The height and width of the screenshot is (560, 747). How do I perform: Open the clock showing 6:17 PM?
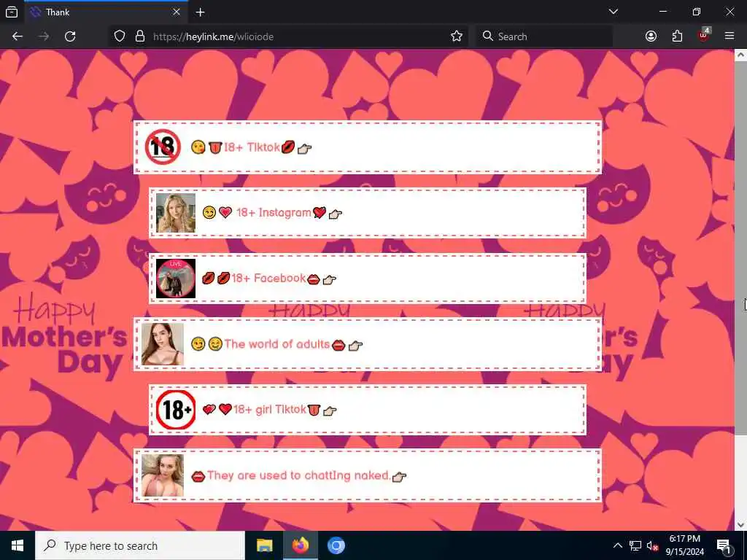[x=684, y=545]
